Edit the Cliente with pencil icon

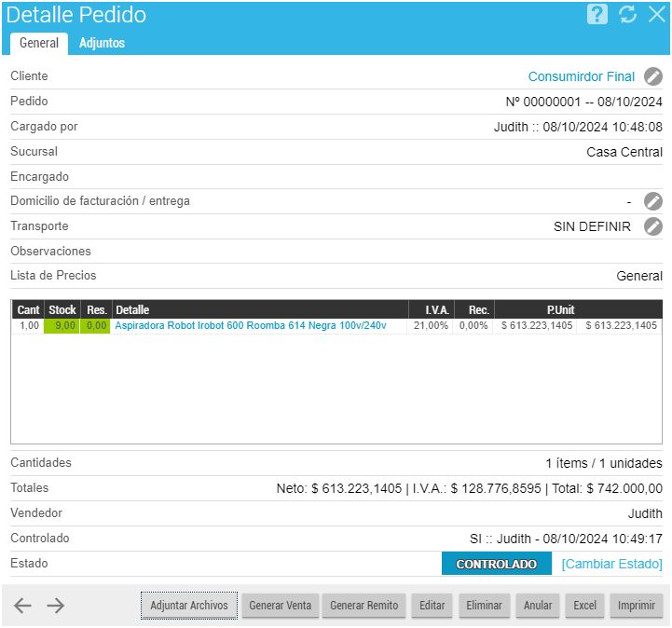tap(653, 76)
